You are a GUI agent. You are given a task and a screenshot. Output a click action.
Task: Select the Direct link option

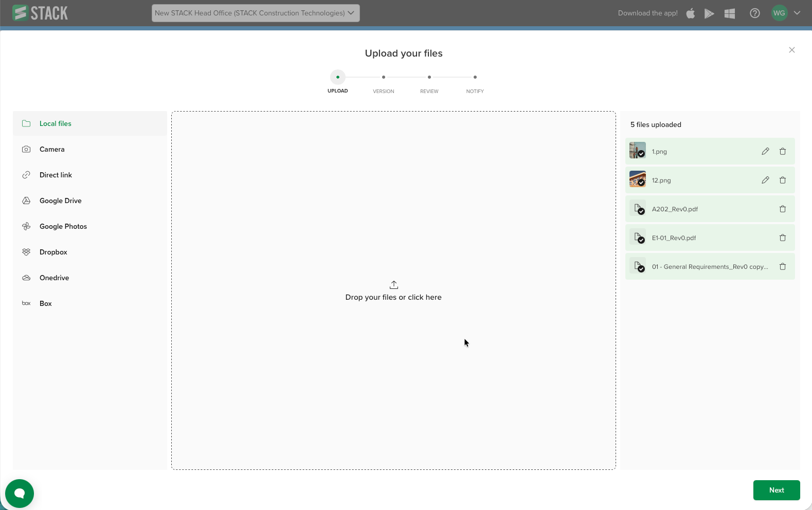pyautogui.click(x=56, y=175)
